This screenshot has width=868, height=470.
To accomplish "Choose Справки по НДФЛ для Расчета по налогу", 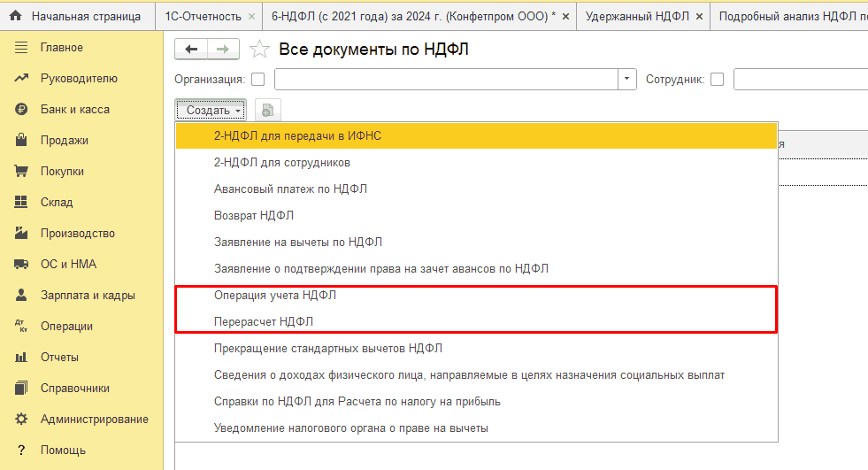I will pyautogui.click(x=477, y=401).
